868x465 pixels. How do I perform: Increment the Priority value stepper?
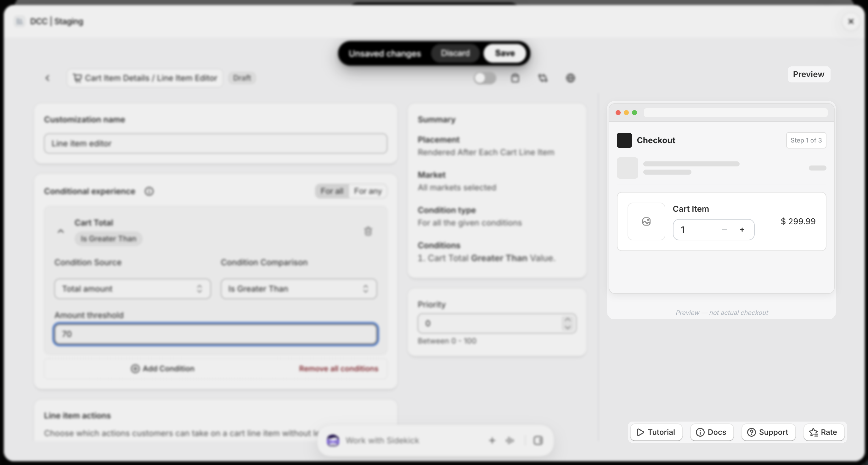pyautogui.click(x=567, y=319)
